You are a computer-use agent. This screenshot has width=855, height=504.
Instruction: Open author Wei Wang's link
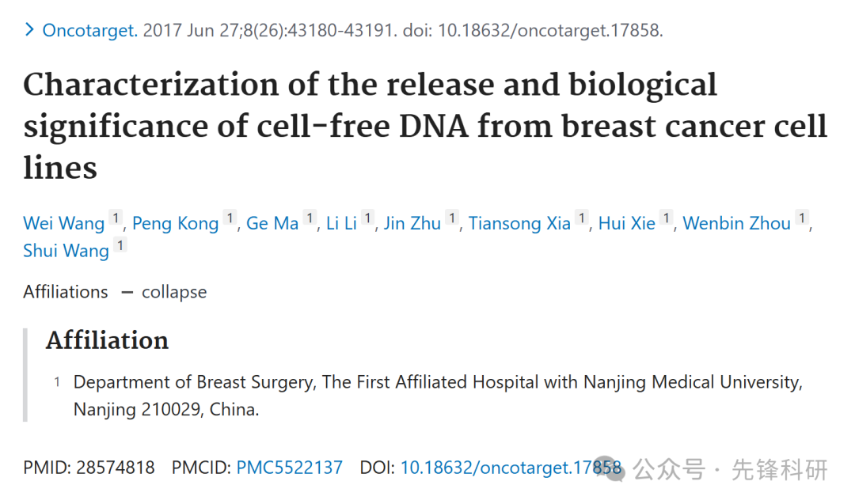[x=64, y=223]
